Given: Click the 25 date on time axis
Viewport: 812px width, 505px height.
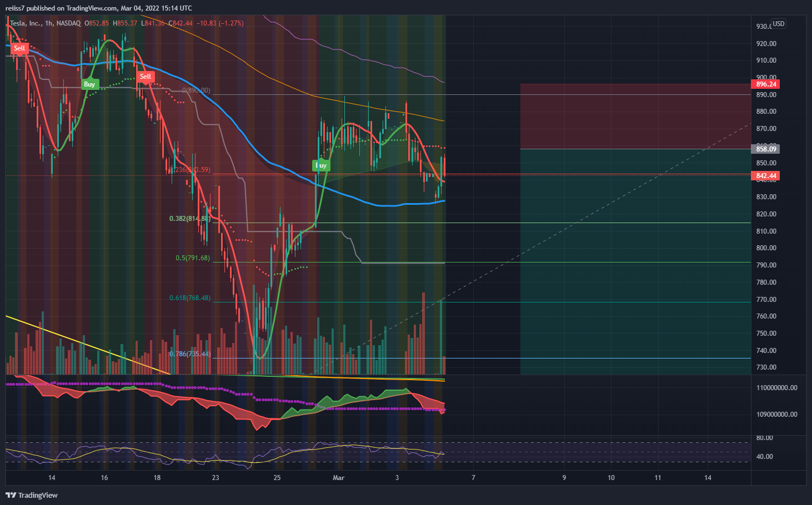Looking at the screenshot, I should [x=277, y=478].
